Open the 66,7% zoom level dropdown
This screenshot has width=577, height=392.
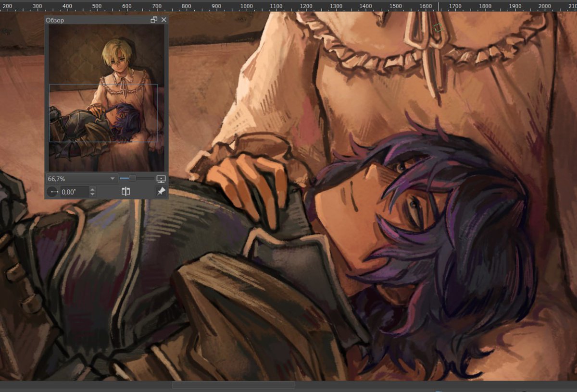[82, 178]
